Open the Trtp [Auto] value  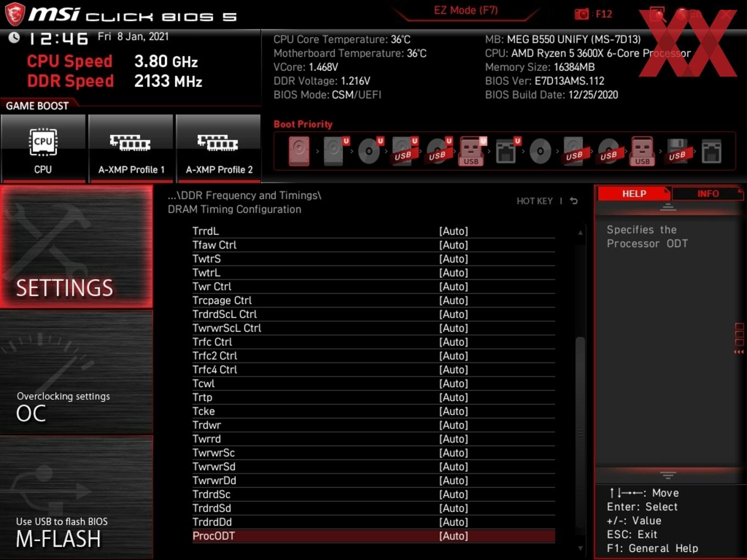(454, 397)
